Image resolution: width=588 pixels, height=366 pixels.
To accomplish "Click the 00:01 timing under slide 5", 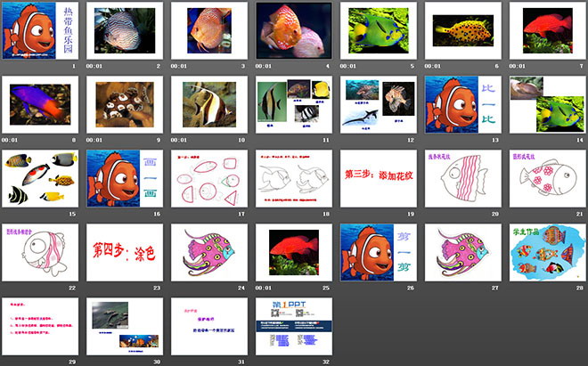I will point(348,66).
